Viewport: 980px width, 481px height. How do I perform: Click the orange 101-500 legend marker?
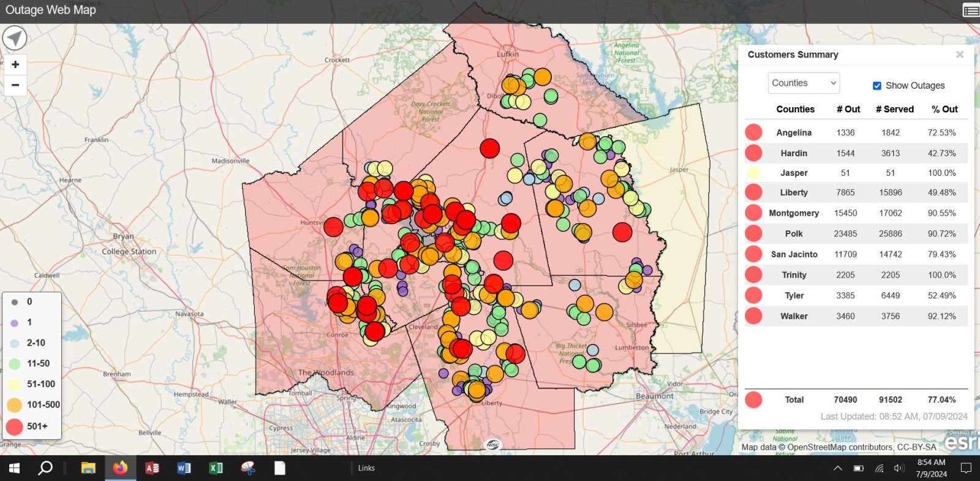pos(15,405)
